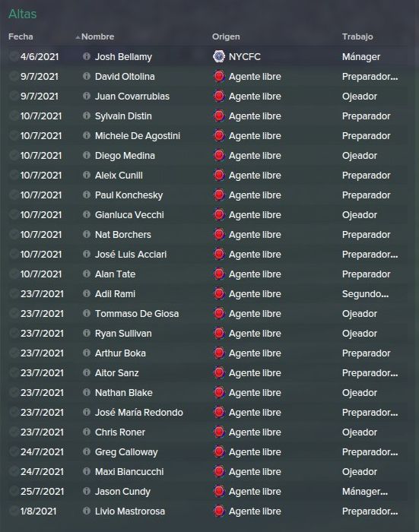Click the Altas section title
Viewport: 419px width, 532px height.
click(22, 14)
